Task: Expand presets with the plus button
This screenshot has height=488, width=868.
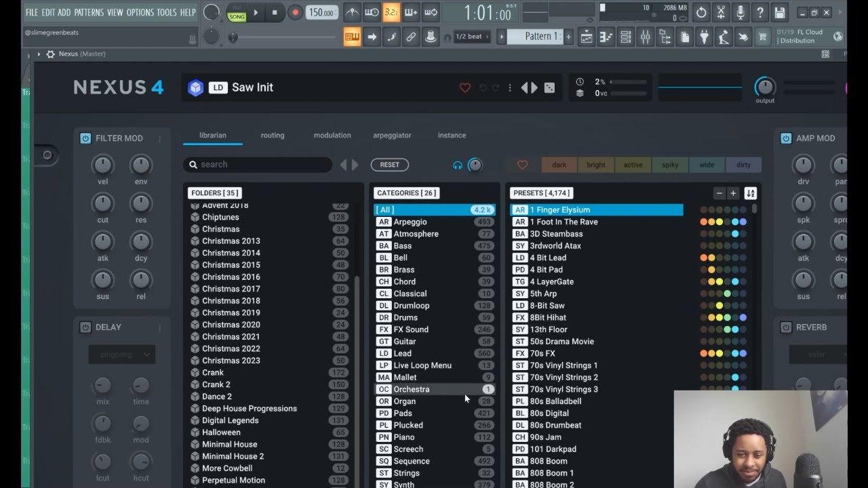Action: (733, 193)
